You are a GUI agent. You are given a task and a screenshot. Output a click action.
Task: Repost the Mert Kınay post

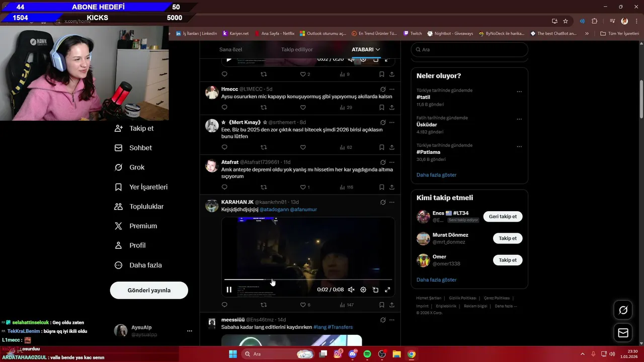pyautogui.click(x=264, y=147)
